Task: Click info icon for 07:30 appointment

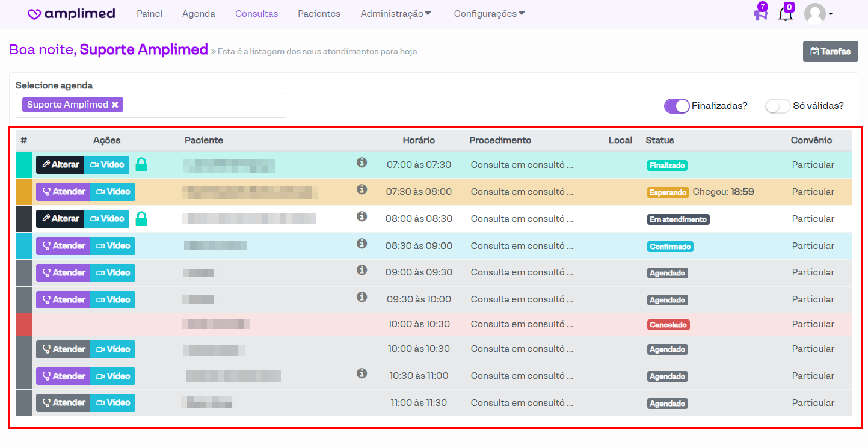Action: coord(362,189)
